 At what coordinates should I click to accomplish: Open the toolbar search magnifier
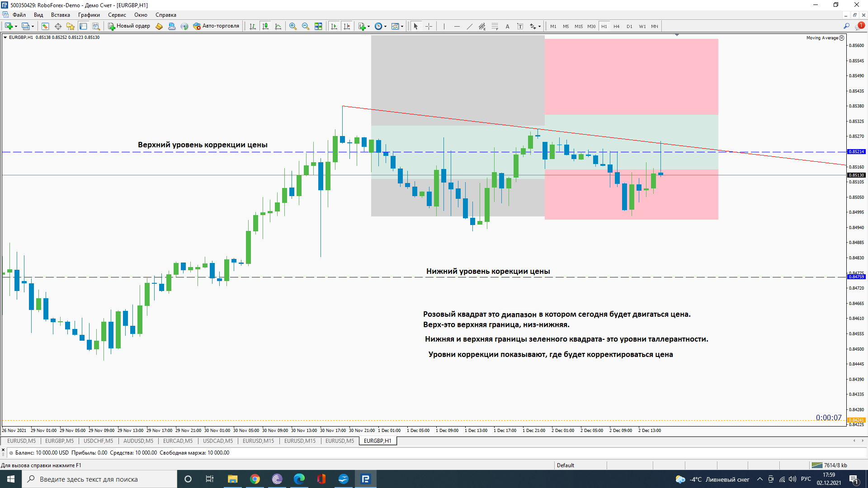[846, 26]
